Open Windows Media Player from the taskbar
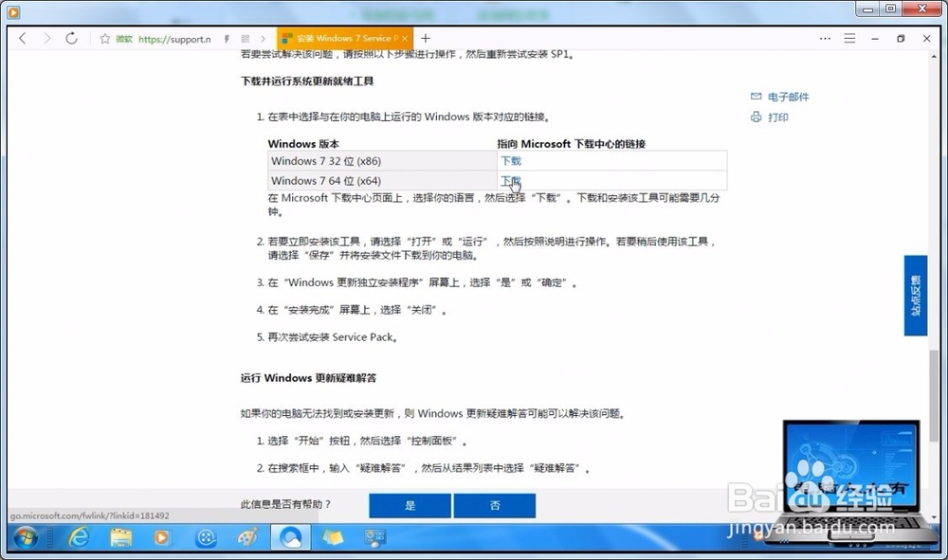This screenshot has height=560, width=948. click(x=162, y=537)
